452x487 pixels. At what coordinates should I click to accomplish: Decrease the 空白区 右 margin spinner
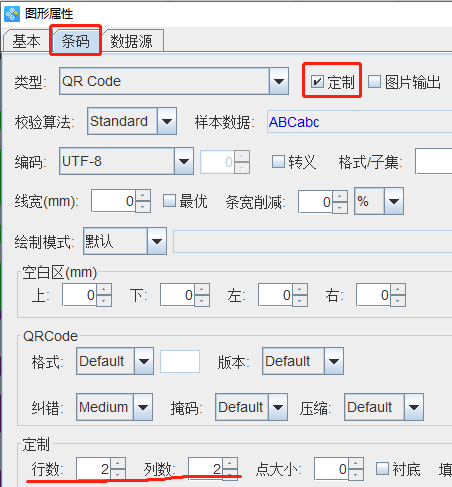coord(398,301)
